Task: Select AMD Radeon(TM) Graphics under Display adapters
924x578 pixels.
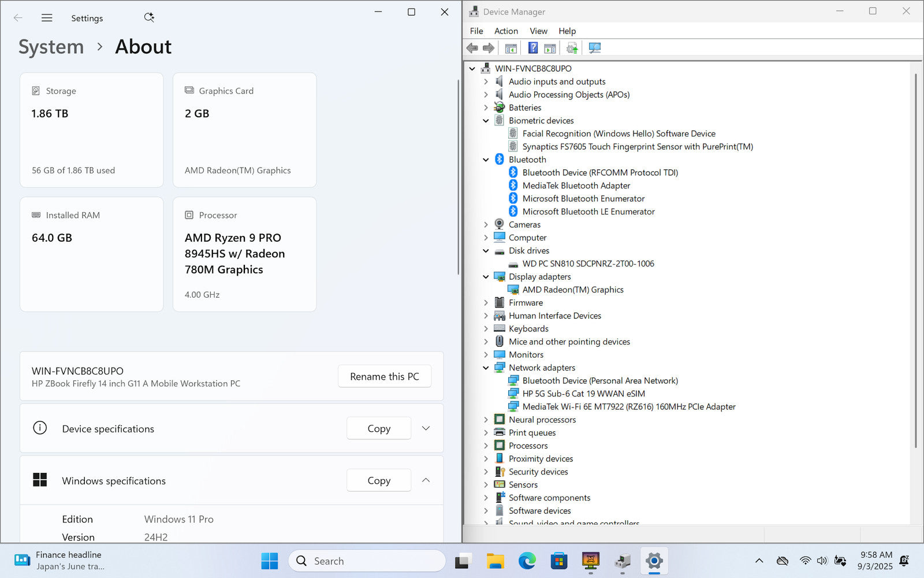Action: 573,290
